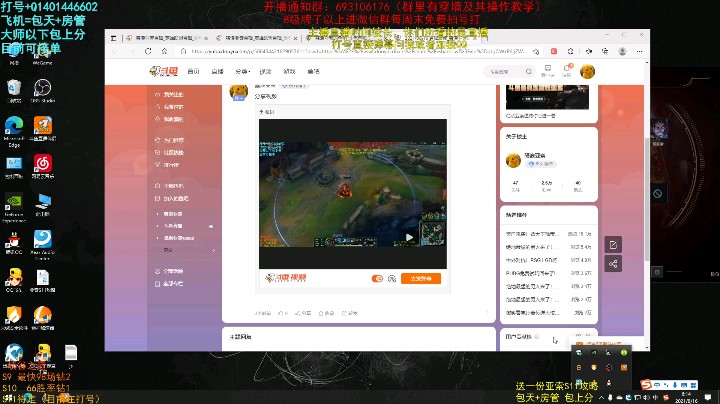
Task: Open Recycle Bin desktop icon
Action: pos(14,90)
